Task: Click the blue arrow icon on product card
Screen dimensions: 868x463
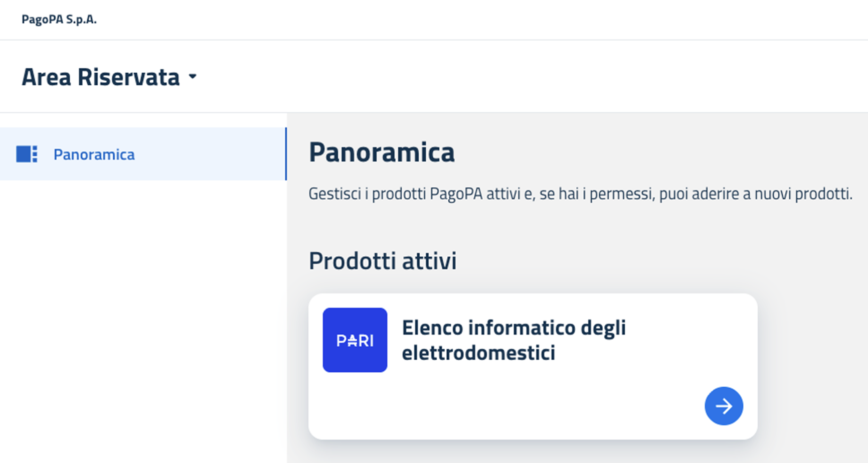Action: [724, 406]
